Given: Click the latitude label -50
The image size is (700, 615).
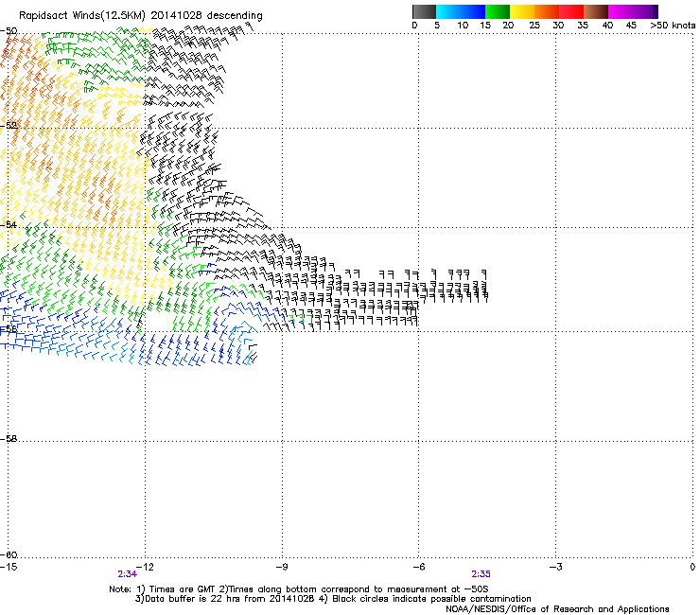Looking at the screenshot, I should tap(9, 31).
